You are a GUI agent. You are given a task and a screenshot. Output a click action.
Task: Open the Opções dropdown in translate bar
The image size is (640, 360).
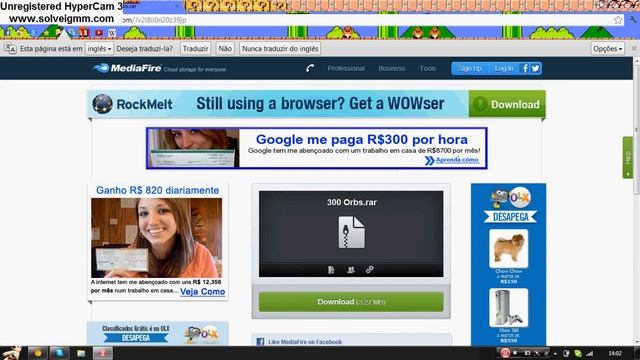[x=608, y=49]
